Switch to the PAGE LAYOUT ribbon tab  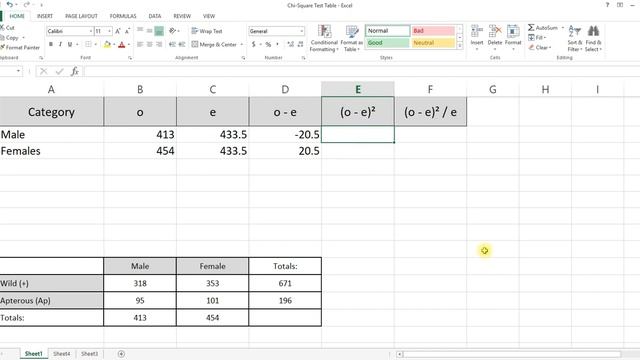click(81, 16)
